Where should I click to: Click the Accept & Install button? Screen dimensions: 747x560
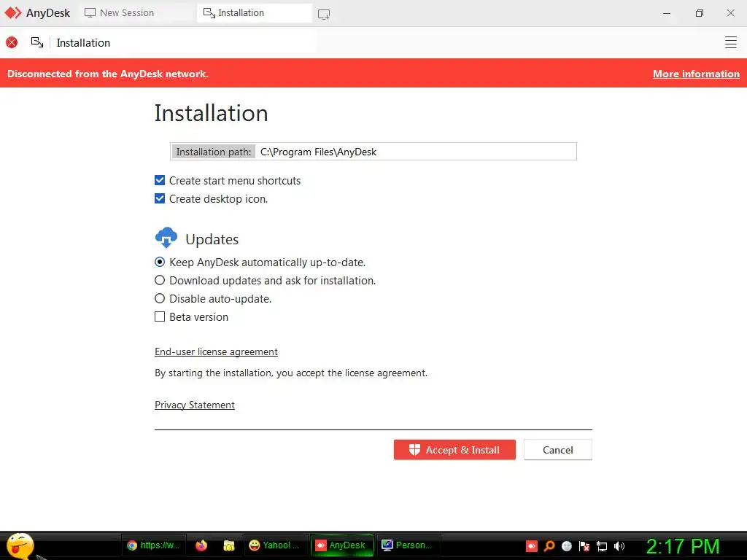pyautogui.click(x=454, y=449)
